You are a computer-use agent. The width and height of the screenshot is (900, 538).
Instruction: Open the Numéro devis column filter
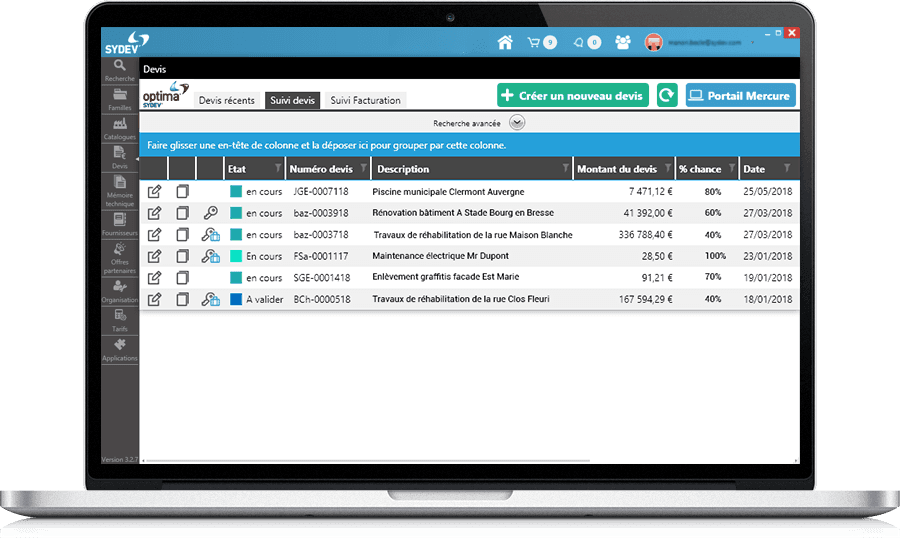point(363,168)
